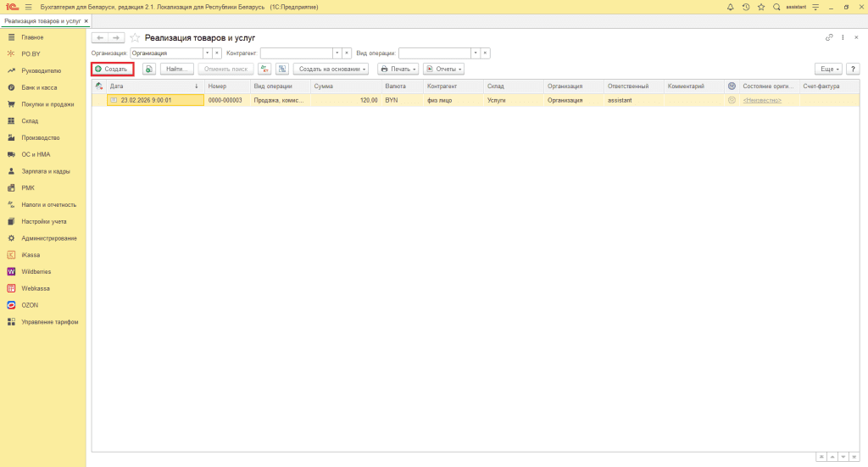Click the Дт/Кт postings icon
The height and width of the screenshot is (467, 868).
point(265,69)
